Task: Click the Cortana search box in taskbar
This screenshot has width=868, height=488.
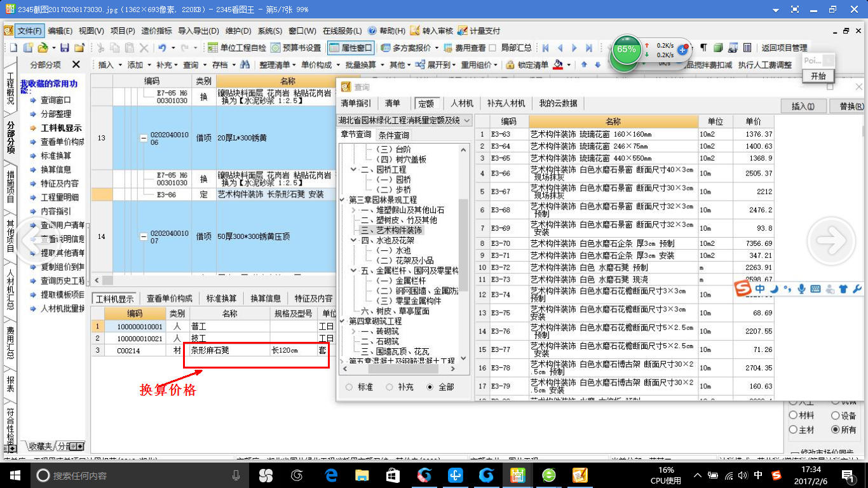Action: (x=139, y=475)
